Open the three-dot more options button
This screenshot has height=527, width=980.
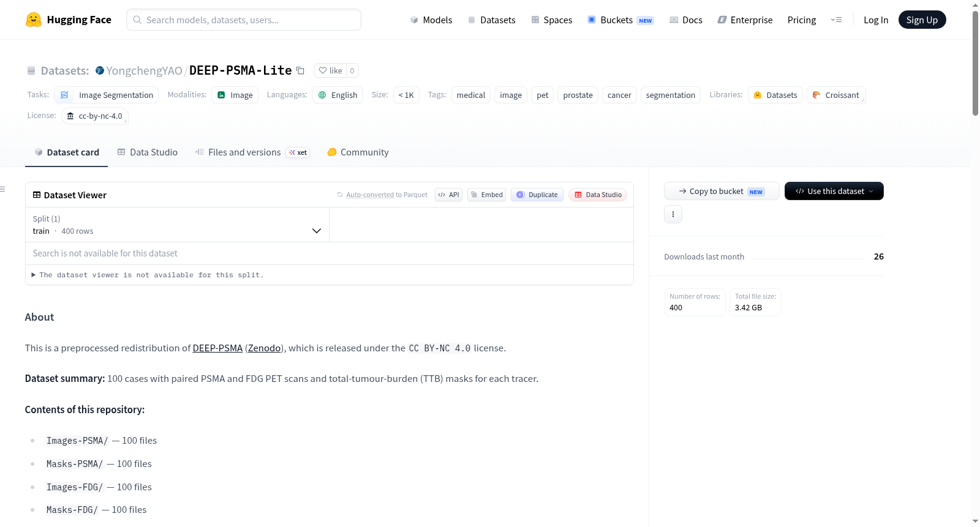[673, 214]
